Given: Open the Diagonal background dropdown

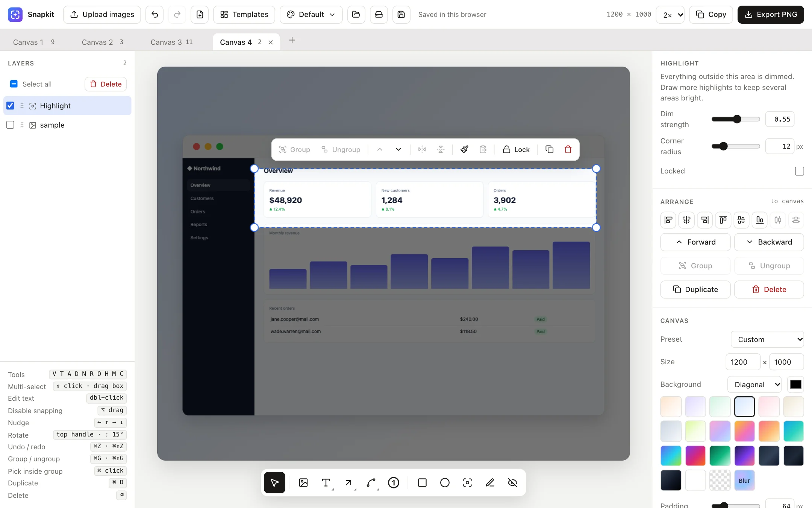Looking at the screenshot, I should (754, 385).
